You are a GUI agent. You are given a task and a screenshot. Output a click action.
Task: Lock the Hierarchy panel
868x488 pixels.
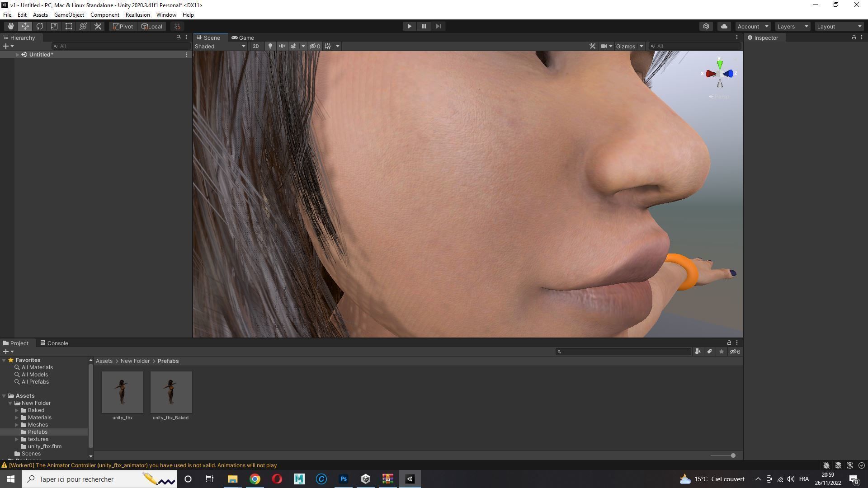178,38
